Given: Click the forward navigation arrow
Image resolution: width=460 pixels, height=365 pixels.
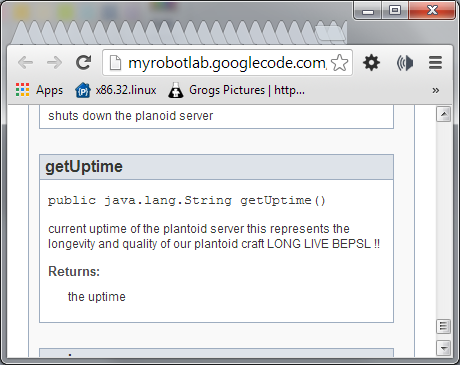Looking at the screenshot, I should click(54, 62).
